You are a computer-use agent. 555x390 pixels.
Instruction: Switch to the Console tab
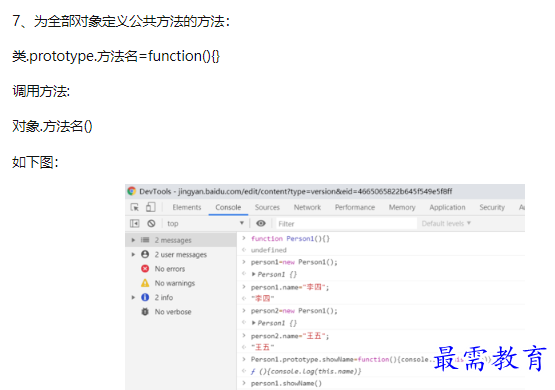pos(228,207)
